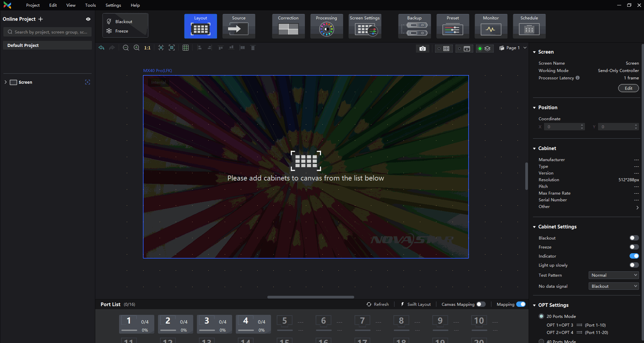Toggle Cabinet Settings Blackout switch
This screenshot has width=644, height=343.
point(634,238)
